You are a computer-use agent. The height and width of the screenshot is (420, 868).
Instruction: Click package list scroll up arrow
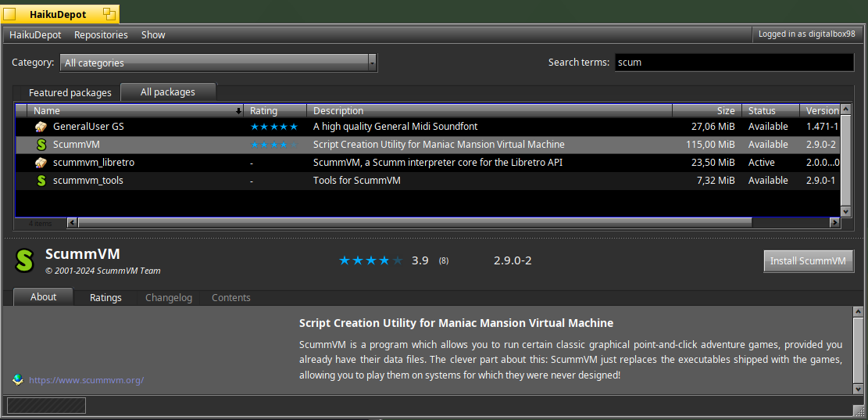[x=845, y=109]
